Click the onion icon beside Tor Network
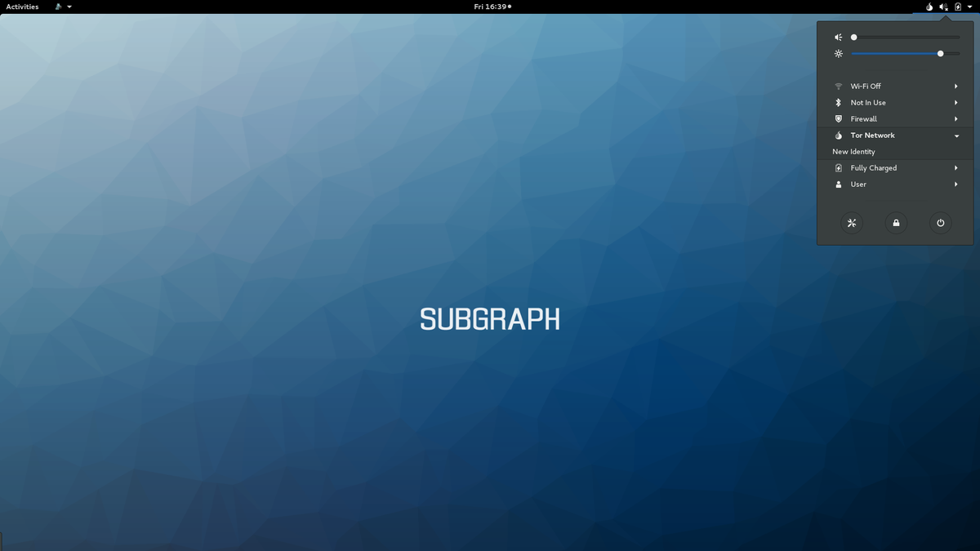This screenshot has height=551, width=980. pyautogui.click(x=838, y=136)
